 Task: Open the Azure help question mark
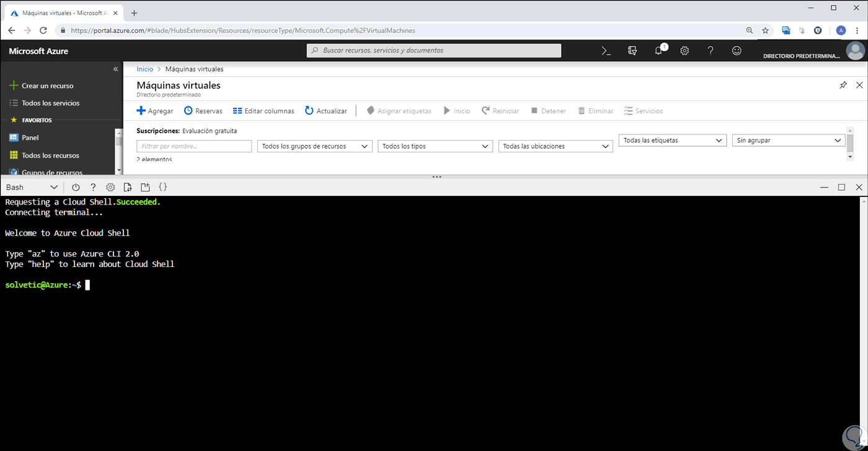coord(711,51)
